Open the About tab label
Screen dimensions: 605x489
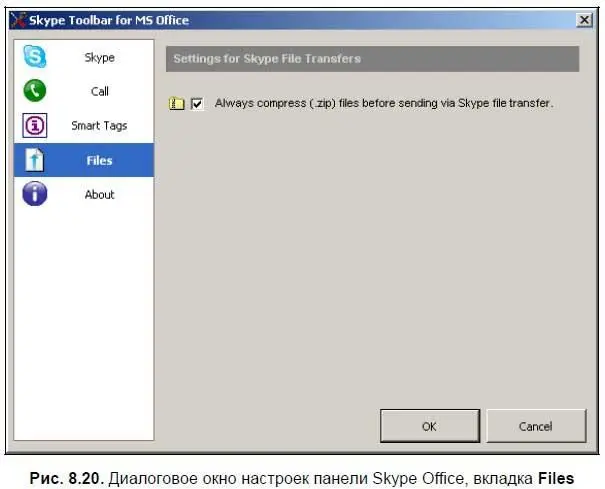100,195
